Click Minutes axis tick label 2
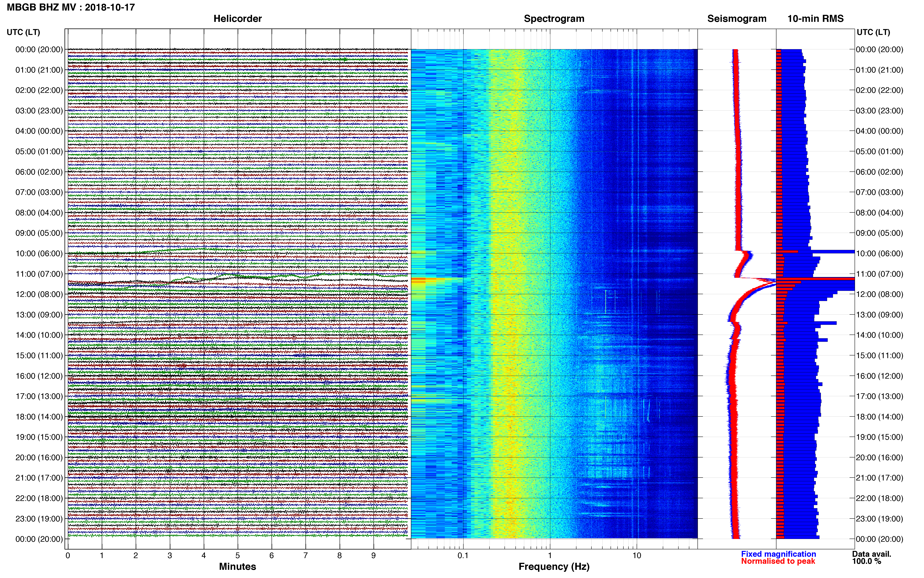 coord(136,555)
